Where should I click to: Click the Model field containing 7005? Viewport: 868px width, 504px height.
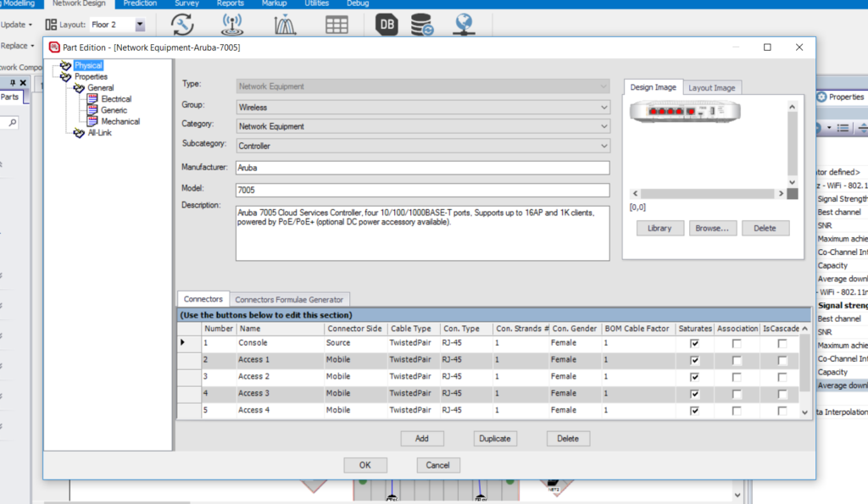point(423,191)
